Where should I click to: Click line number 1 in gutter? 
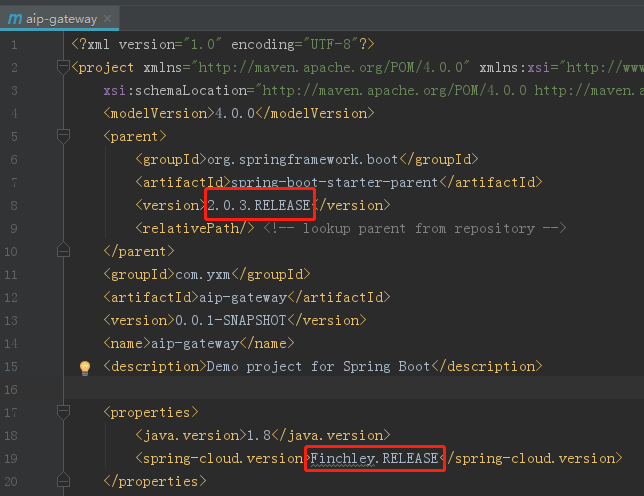14,45
